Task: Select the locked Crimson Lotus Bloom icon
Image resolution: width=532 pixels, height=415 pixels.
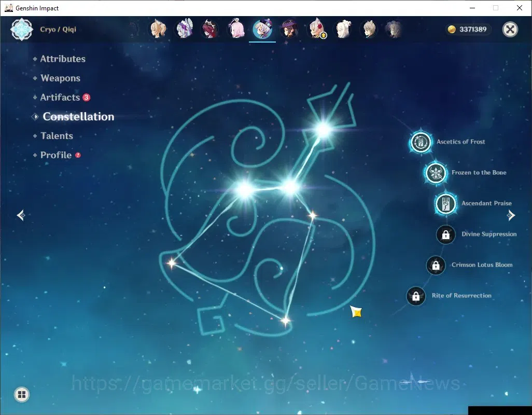Action: [436, 266]
